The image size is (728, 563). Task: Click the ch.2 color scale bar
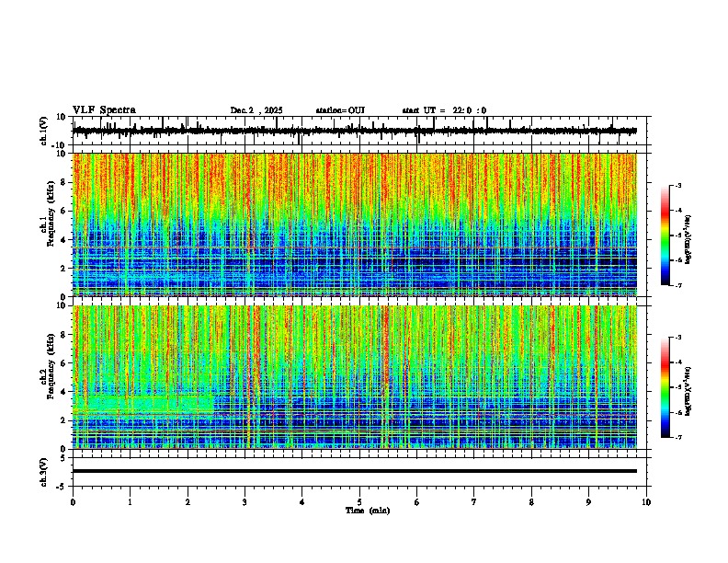pos(665,387)
